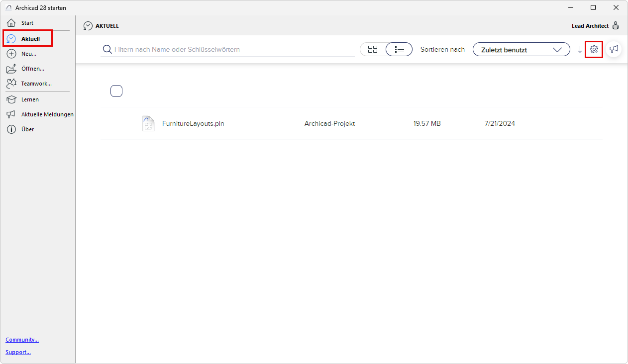
Task: Click the plus icon for Neu
Action: 11,54
